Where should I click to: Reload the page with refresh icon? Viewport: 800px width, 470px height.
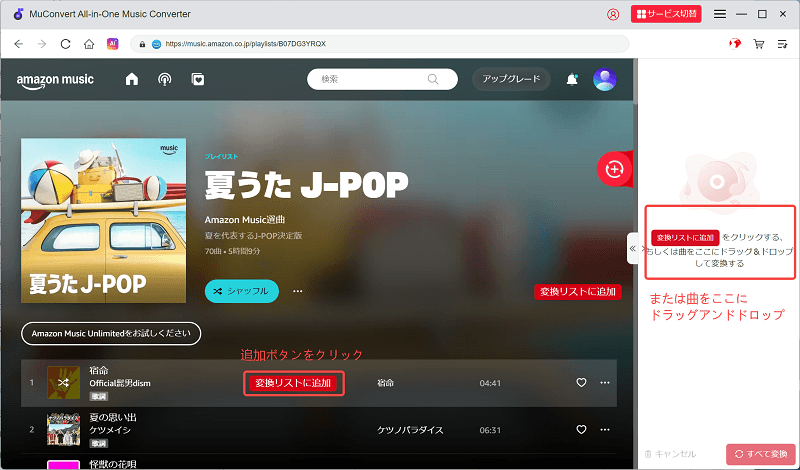pos(65,44)
